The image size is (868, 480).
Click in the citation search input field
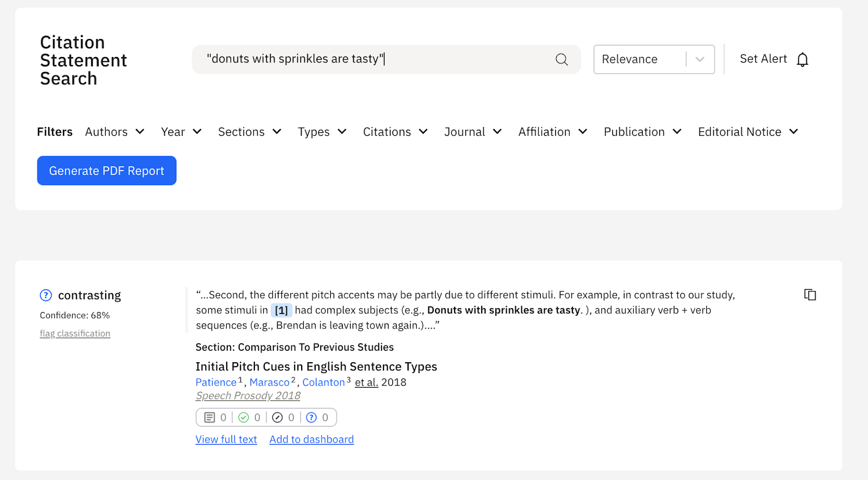tap(374, 59)
